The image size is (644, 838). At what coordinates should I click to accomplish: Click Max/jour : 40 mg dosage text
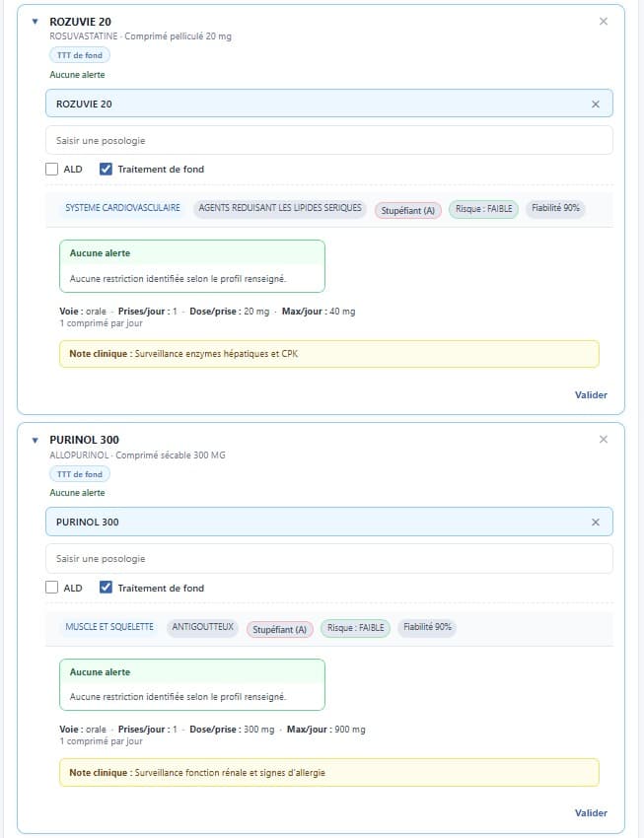319,311
